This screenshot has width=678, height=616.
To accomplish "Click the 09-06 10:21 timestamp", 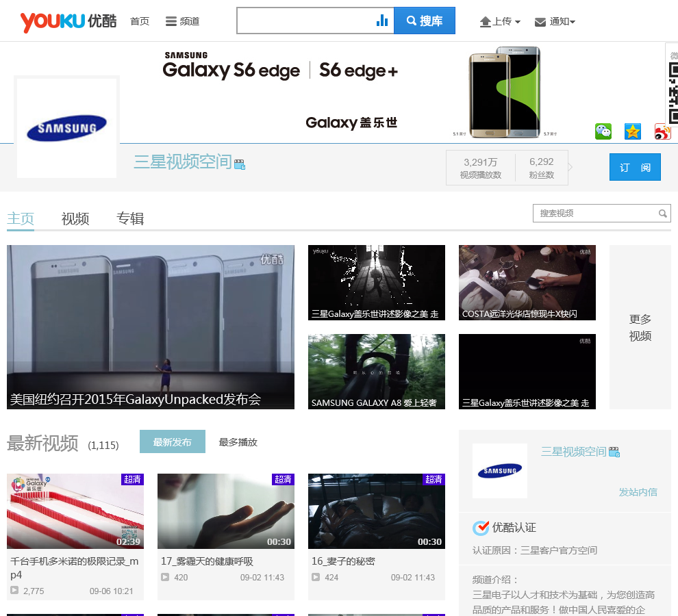I will coord(111,591).
